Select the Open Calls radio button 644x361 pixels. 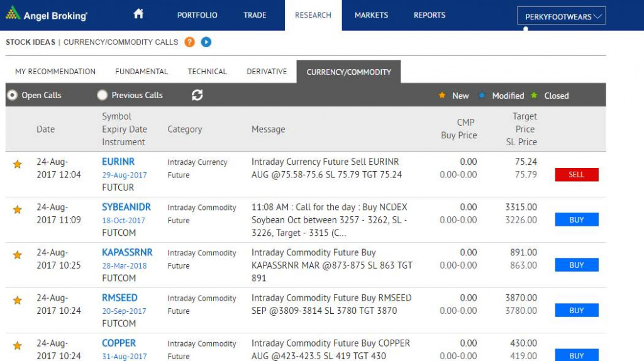point(12,96)
